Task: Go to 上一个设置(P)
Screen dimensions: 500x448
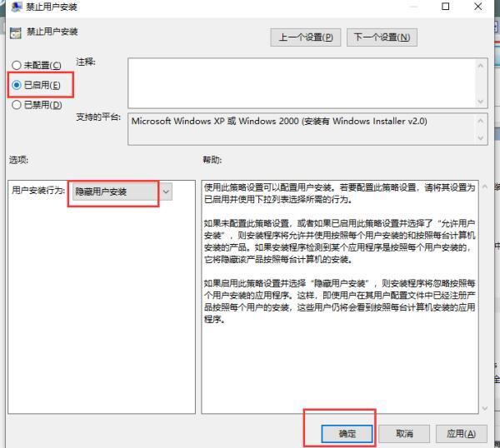Action: coord(306,37)
